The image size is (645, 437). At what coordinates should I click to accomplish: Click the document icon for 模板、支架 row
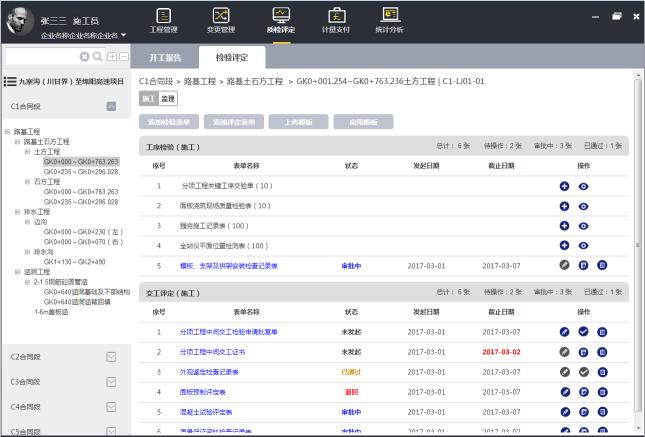583,265
